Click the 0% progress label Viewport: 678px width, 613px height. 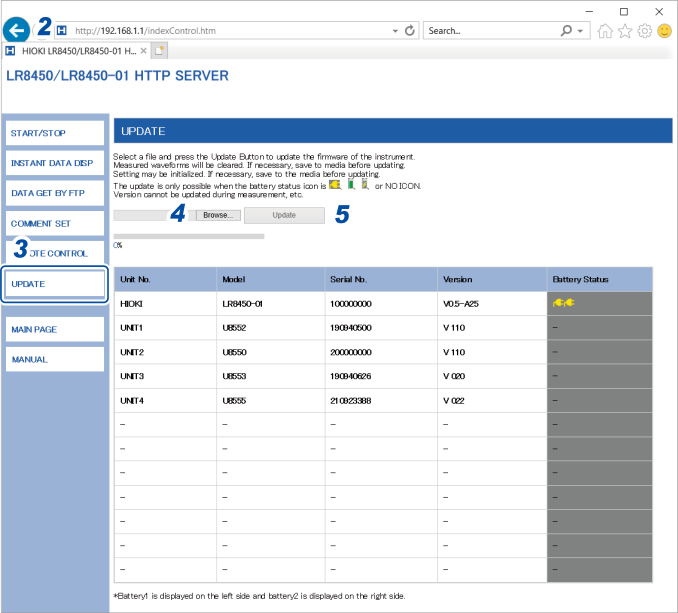pos(118,245)
